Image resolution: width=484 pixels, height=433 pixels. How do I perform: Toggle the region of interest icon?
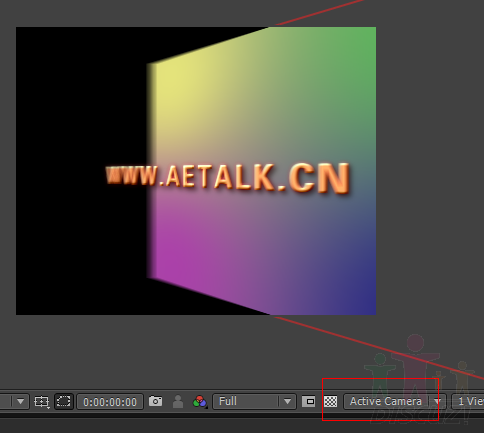[x=309, y=401]
